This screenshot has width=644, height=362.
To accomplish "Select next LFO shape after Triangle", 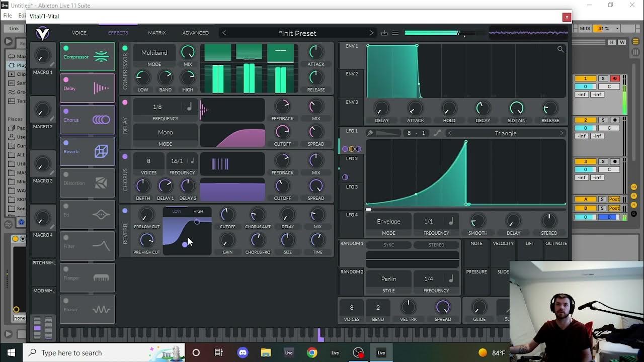I will tap(561, 133).
